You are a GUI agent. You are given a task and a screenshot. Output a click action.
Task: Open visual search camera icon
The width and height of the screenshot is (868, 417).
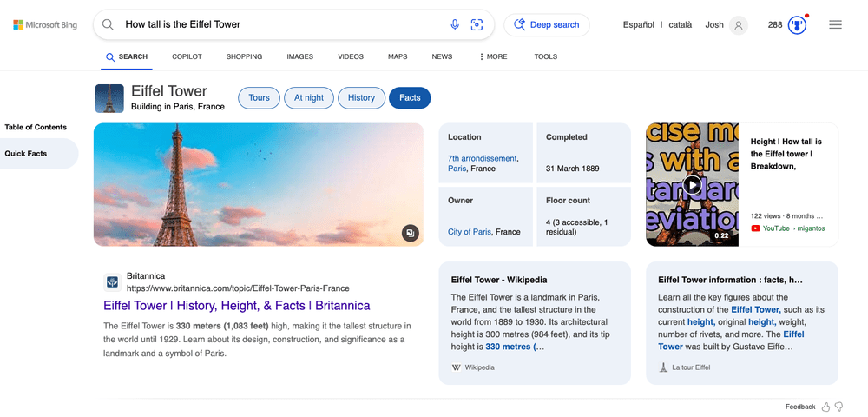477,24
